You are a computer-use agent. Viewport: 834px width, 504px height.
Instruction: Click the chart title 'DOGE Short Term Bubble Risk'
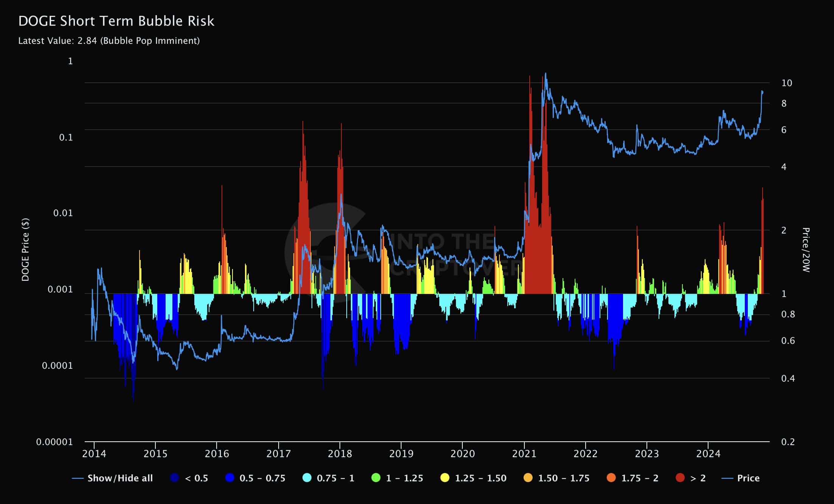[116, 21]
